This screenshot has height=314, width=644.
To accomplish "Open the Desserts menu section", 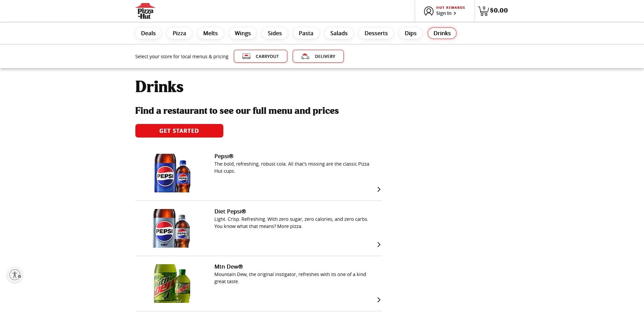I will (x=376, y=33).
